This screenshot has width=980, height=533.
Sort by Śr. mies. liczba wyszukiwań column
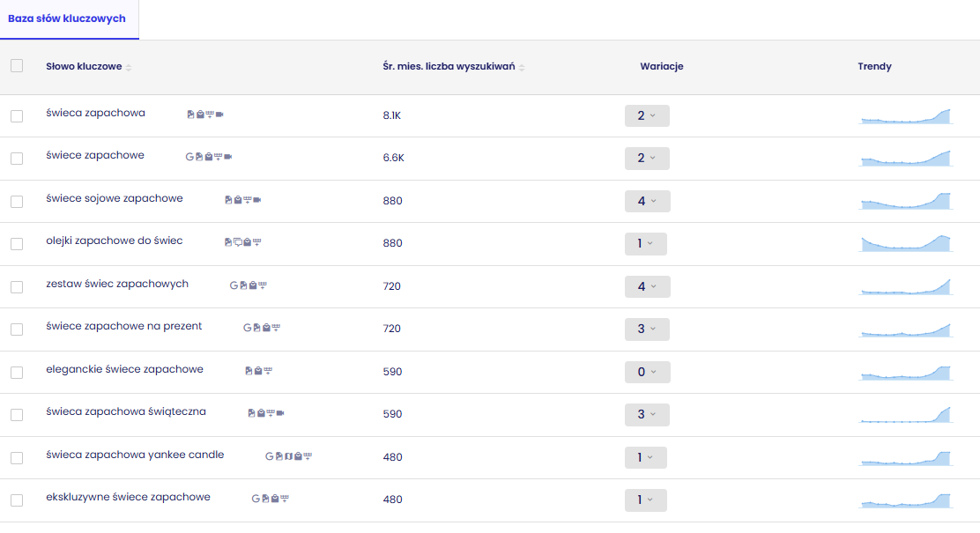point(521,68)
